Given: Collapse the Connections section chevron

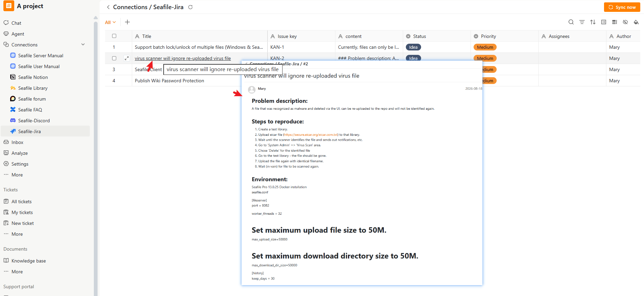Looking at the screenshot, I should [x=83, y=45].
